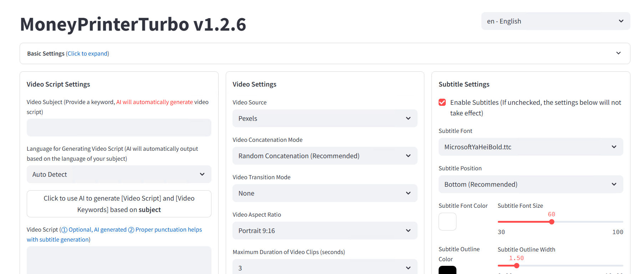Image resolution: width=644 pixels, height=274 pixels.
Task: Open the en - English language dropdown
Action: [x=556, y=21]
